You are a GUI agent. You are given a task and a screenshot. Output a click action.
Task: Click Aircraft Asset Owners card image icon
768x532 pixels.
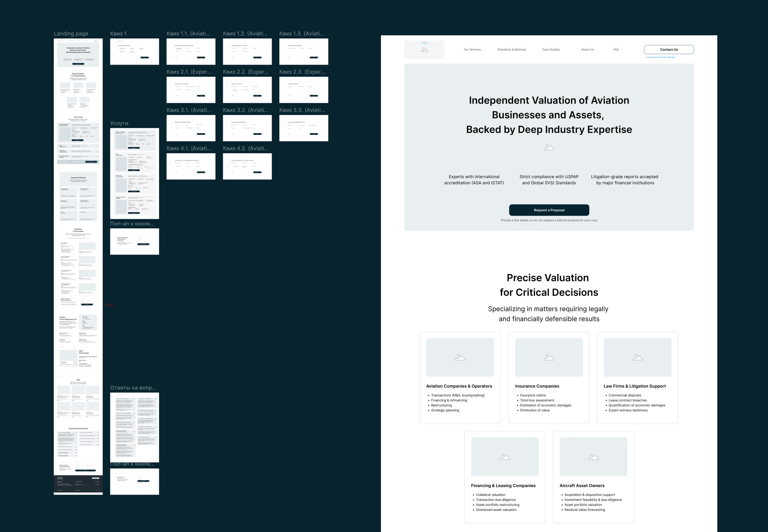(x=593, y=457)
